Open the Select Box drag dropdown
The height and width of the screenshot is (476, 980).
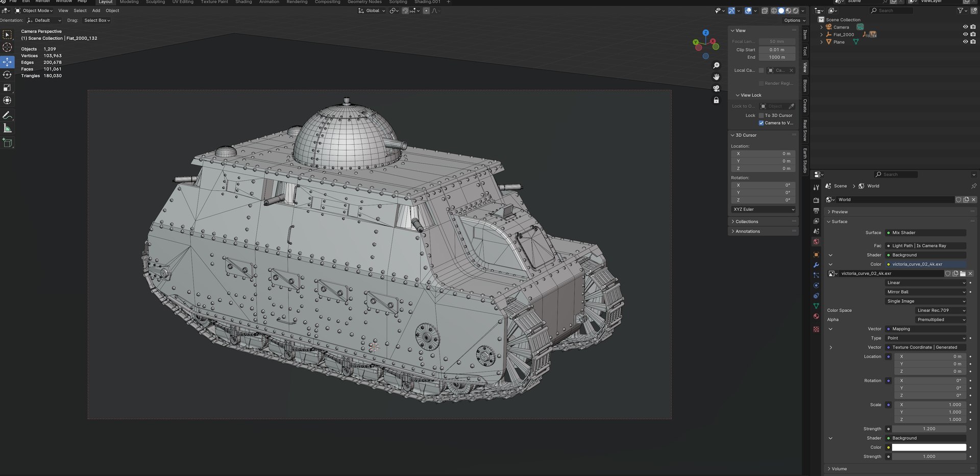[97, 20]
